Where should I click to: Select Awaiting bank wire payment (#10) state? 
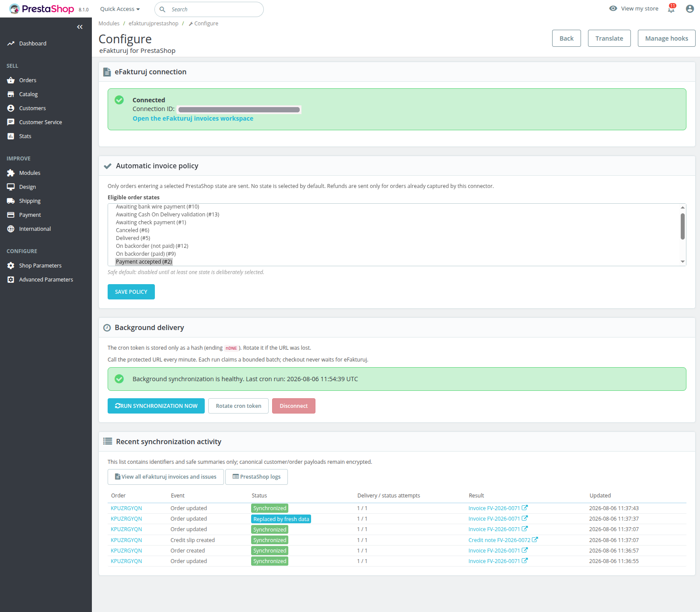point(157,207)
